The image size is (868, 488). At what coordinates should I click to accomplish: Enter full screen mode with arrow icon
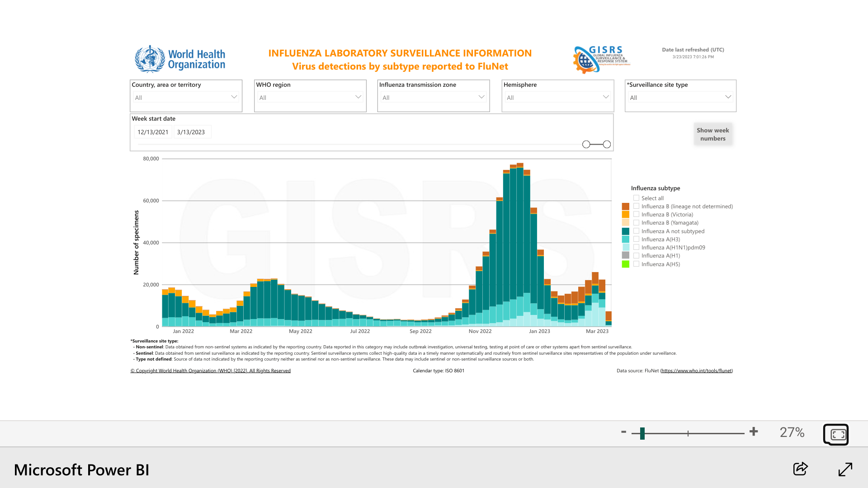pyautogui.click(x=845, y=469)
